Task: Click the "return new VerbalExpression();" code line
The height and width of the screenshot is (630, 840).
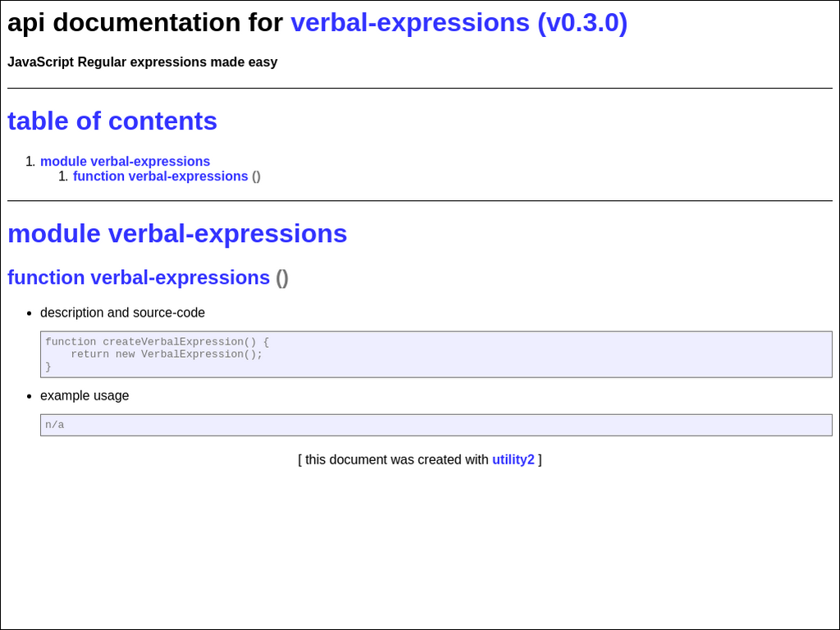Action: [x=167, y=354]
